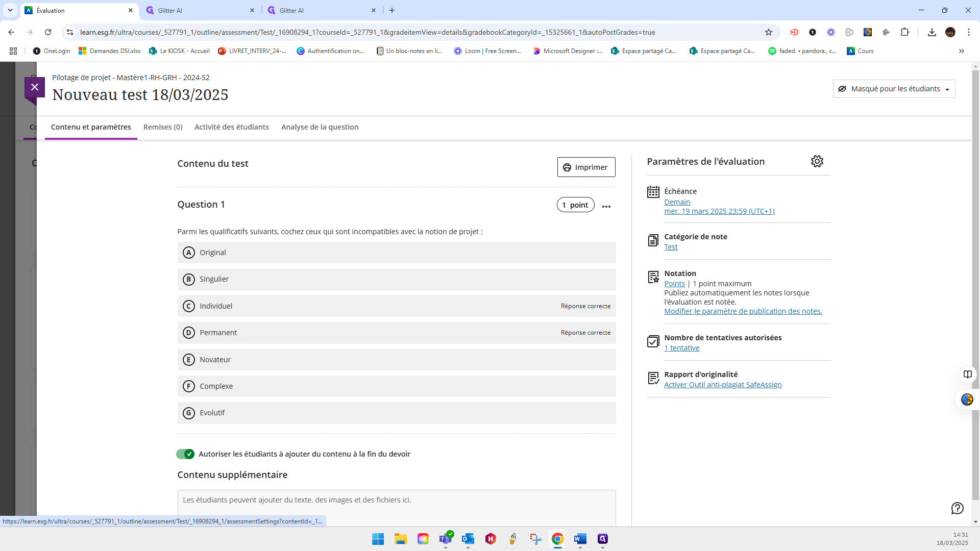
Task: Open OneLogin bookmark
Action: pos(52,51)
